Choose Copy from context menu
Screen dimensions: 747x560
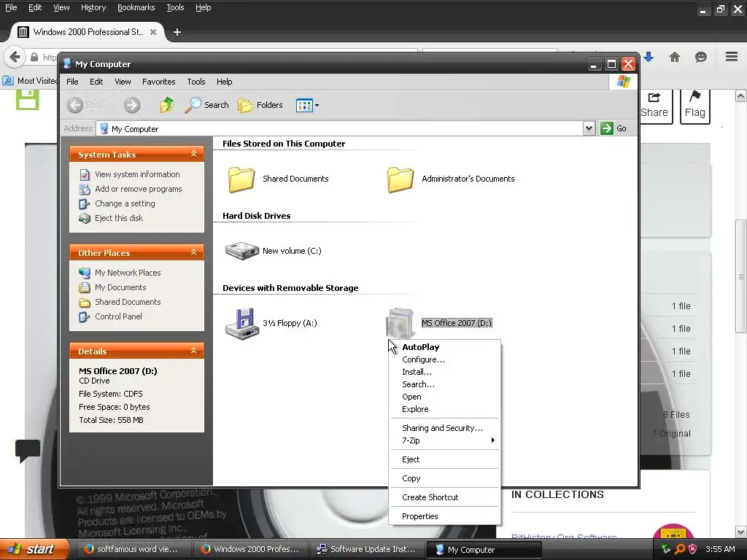point(444,478)
